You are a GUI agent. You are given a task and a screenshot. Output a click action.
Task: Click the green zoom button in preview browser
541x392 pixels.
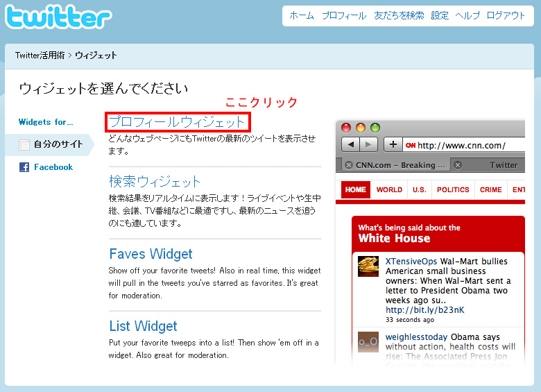coord(375,128)
